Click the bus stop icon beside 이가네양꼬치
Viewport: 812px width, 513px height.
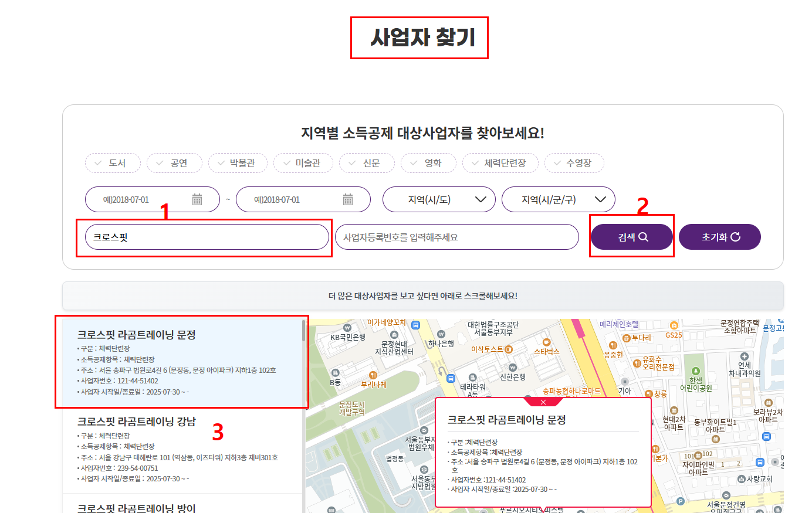[x=415, y=325]
